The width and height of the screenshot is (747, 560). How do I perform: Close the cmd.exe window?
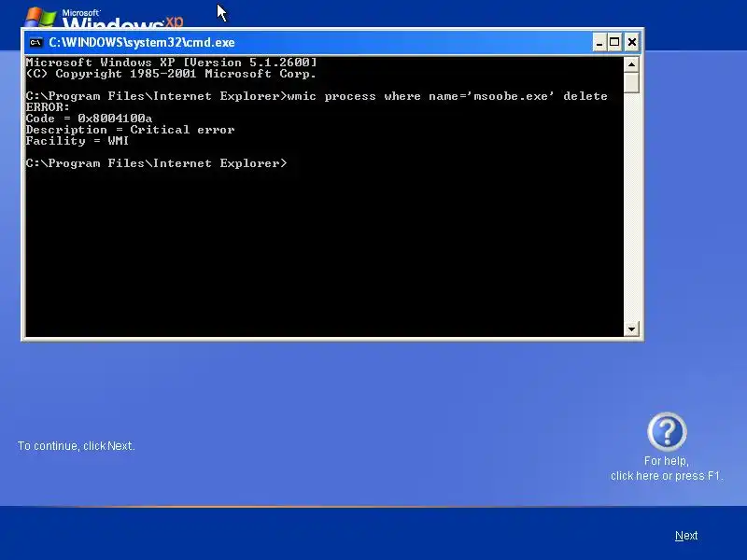pyautogui.click(x=632, y=42)
